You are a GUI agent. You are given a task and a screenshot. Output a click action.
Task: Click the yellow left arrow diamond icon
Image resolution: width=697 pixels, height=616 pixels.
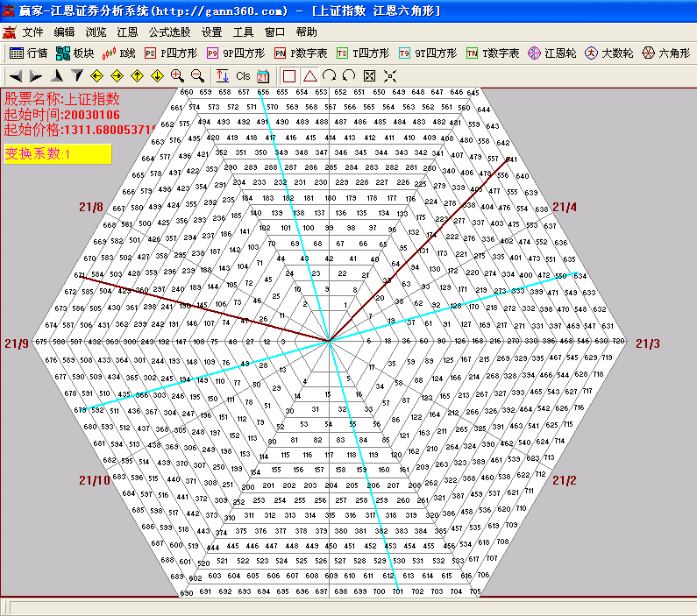(96, 76)
